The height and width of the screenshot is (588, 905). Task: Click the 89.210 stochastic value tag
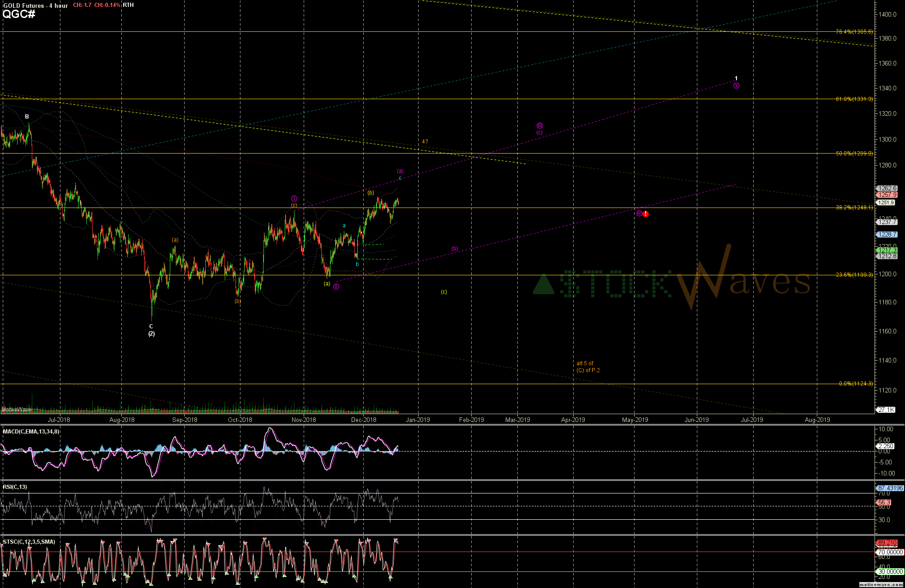click(x=887, y=543)
